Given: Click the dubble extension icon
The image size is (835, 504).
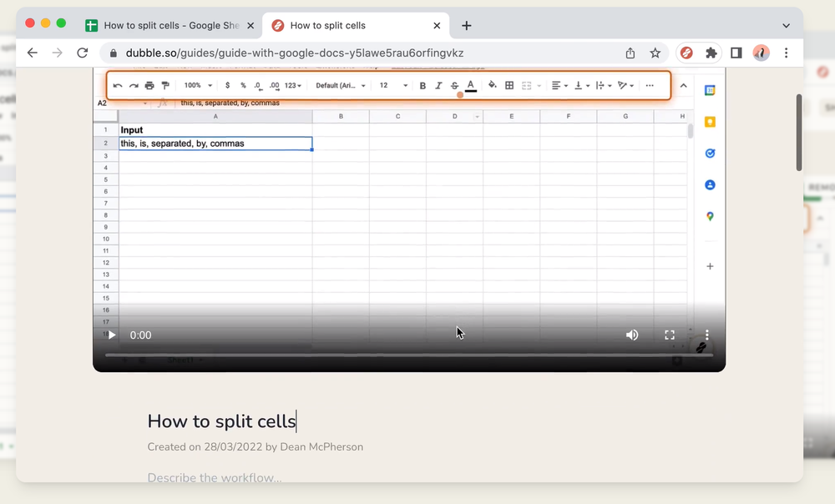Looking at the screenshot, I should tap(686, 53).
